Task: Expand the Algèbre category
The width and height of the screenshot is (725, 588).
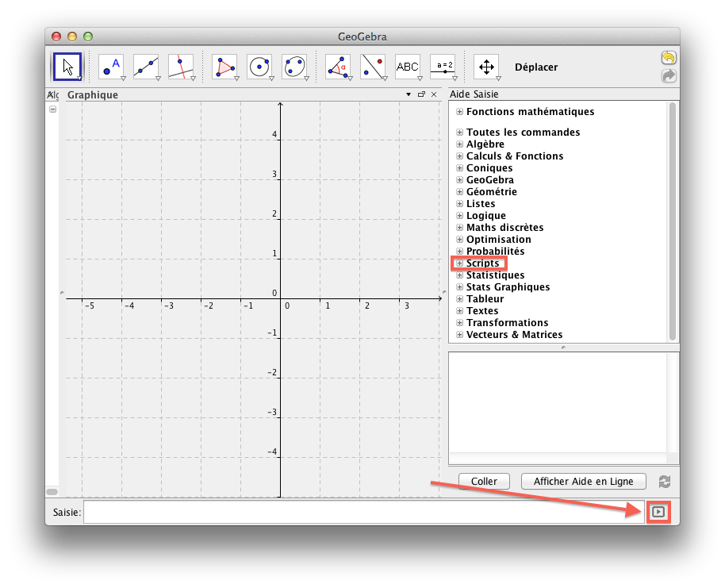Action: 459,144
